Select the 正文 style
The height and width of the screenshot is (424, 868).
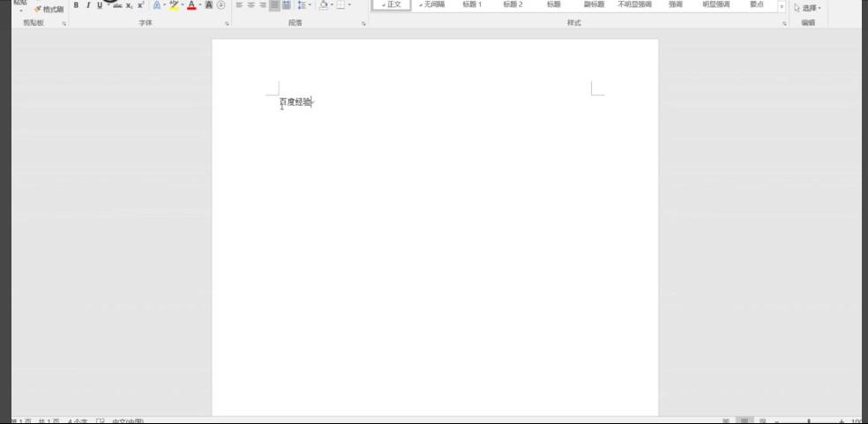[x=392, y=4]
